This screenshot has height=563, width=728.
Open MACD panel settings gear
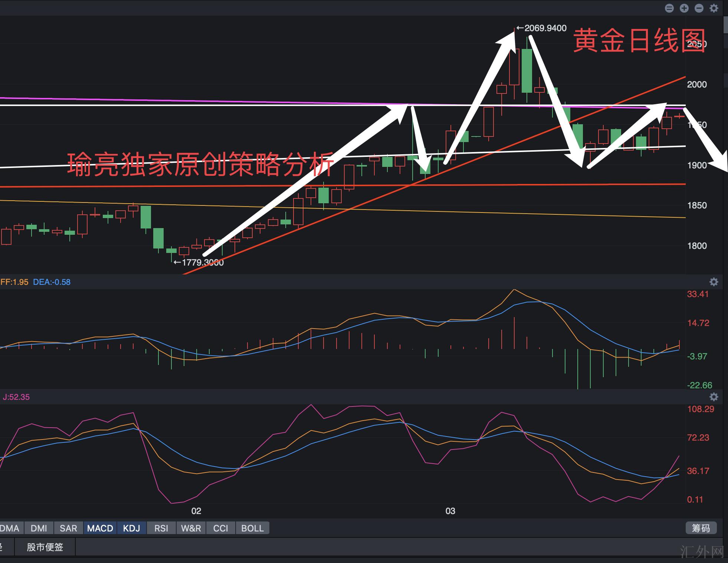coord(714,282)
